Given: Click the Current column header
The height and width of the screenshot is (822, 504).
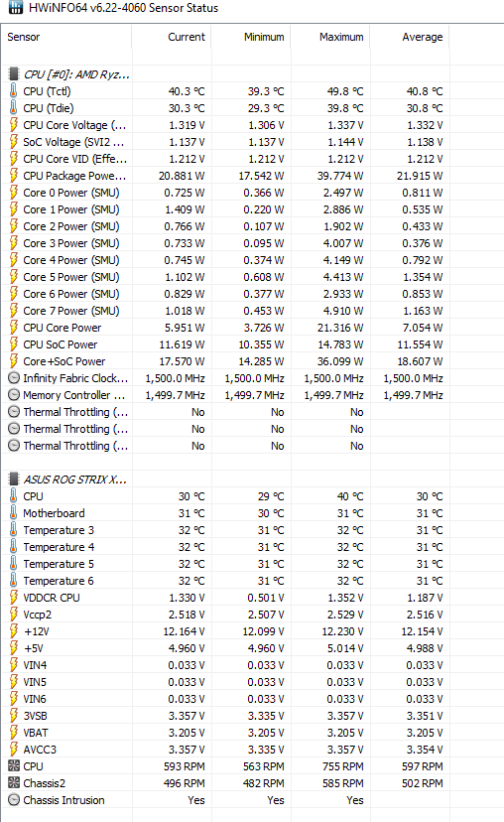Looking at the screenshot, I should pos(172,37).
